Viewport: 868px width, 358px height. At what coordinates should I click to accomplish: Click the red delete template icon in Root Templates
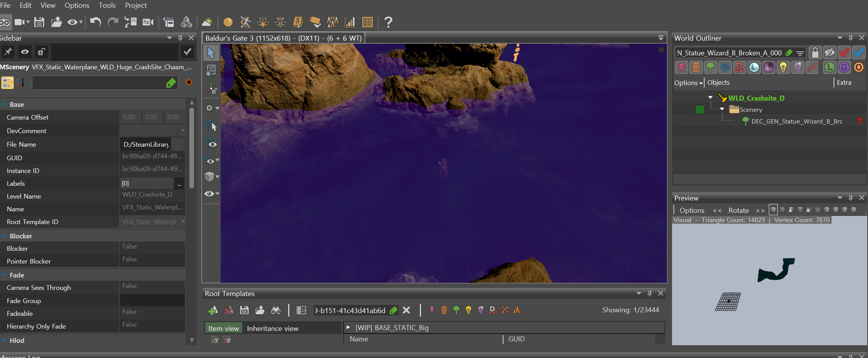229,310
